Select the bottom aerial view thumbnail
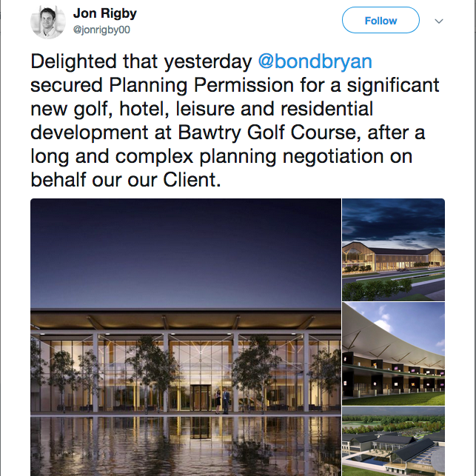 coord(393,441)
